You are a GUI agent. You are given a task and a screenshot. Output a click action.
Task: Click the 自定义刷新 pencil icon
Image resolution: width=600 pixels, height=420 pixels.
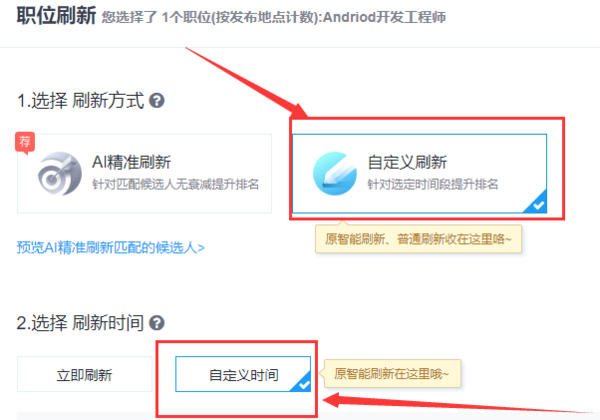pyautogui.click(x=335, y=173)
